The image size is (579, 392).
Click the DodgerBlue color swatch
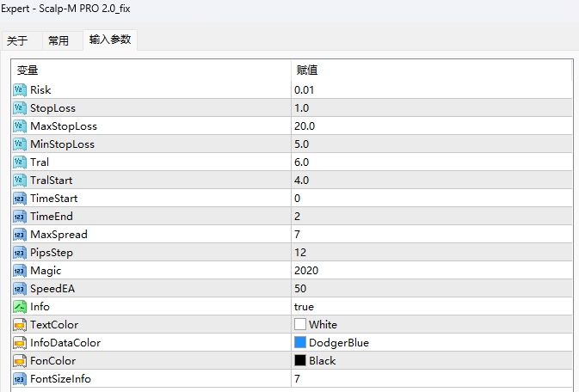coord(300,343)
